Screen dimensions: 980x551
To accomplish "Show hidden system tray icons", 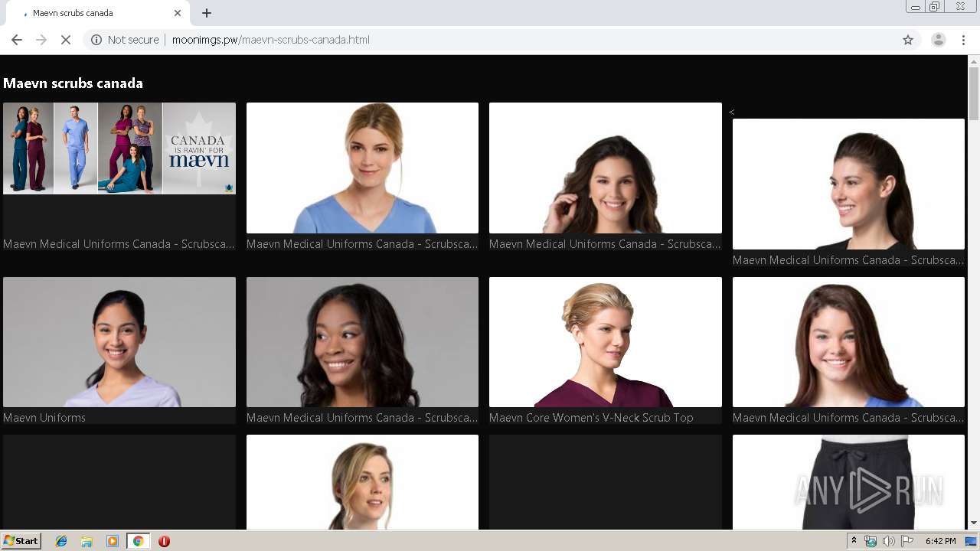I will coord(854,541).
